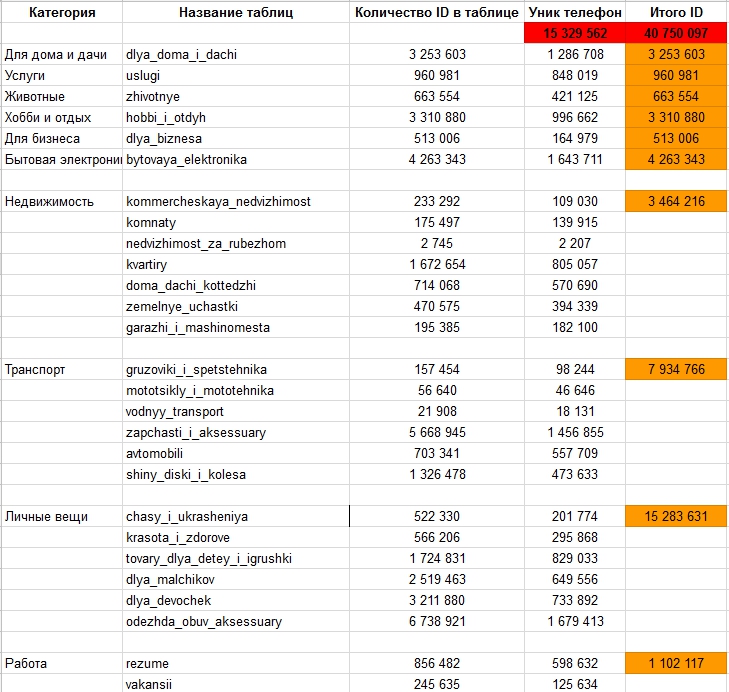729x692 pixels.
Task: Select the Работа category cell
Action: click(x=62, y=663)
